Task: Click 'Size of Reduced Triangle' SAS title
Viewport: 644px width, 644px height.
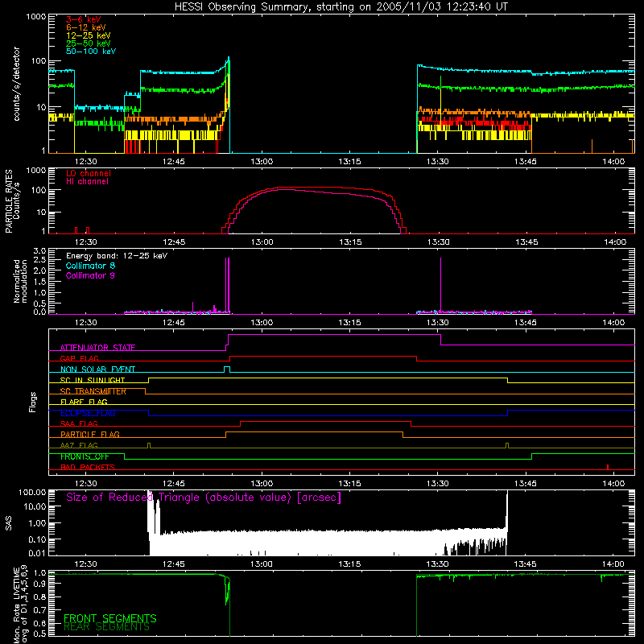Action: (x=204, y=497)
